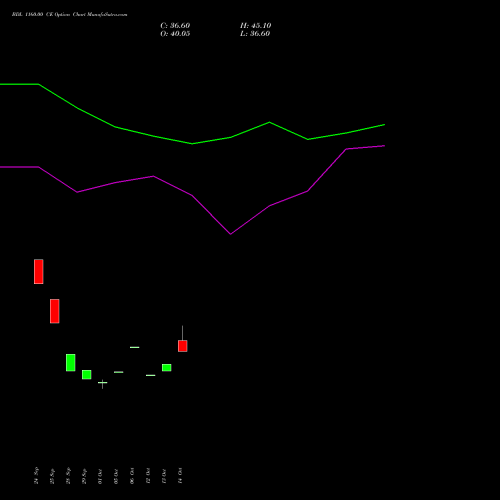Click the 13 Oct date label

click(x=164, y=476)
